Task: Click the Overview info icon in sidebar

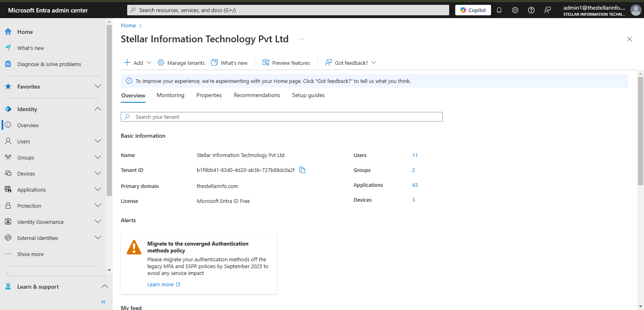Action: coord(8,125)
